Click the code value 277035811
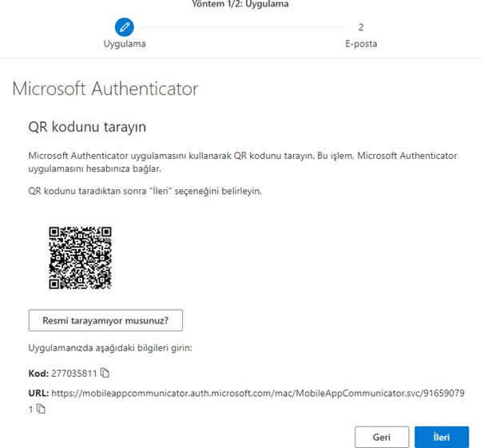 pyautogui.click(x=74, y=374)
